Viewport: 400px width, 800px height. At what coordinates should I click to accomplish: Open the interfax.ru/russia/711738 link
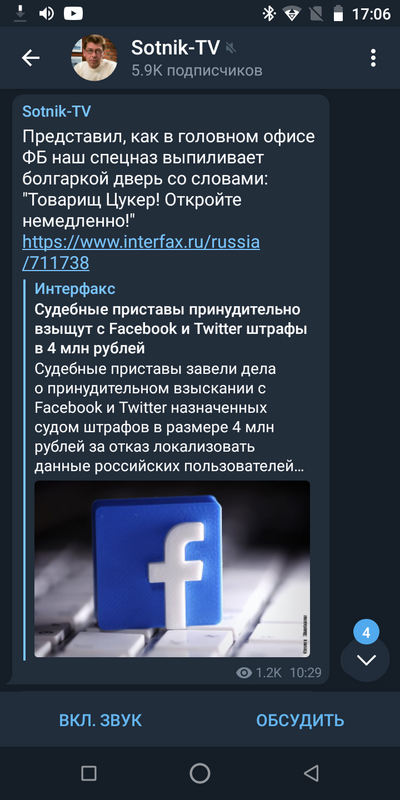141,252
